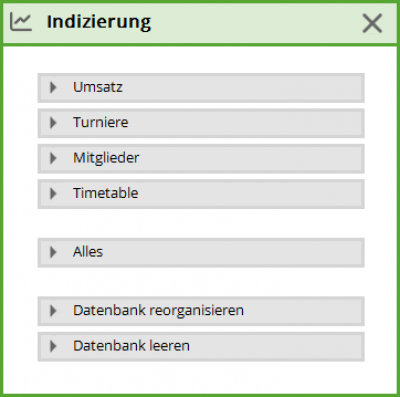Index everything with the Alles button
This screenshot has width=400, height=397.
point(201,252)
